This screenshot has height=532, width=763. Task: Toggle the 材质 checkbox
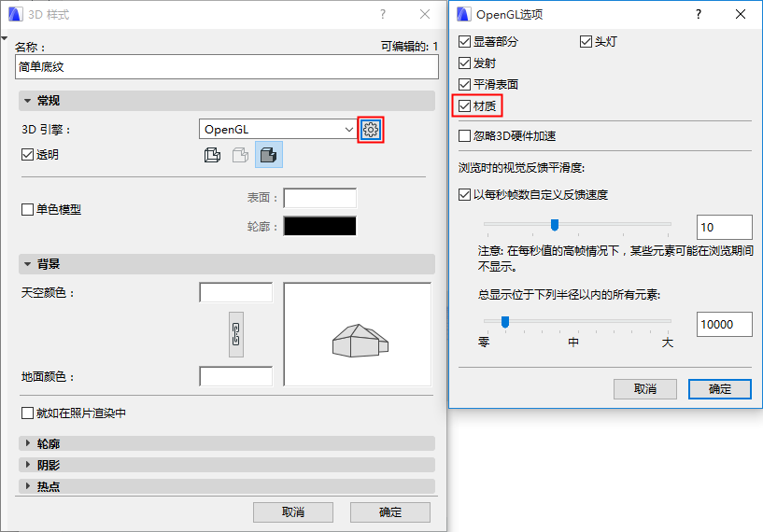pos(465,106)
